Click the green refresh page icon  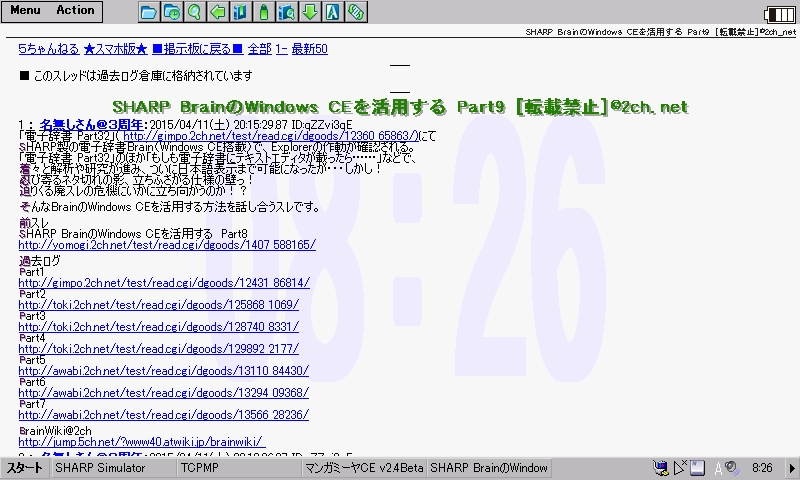point(356,12)
